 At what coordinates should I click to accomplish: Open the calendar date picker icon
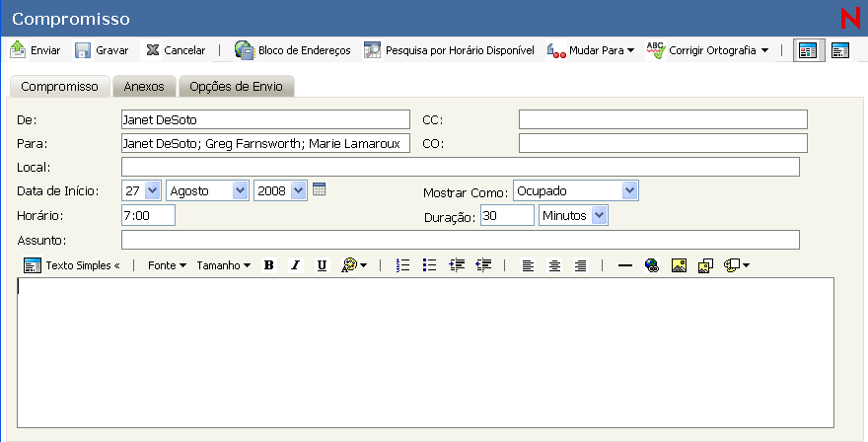(x=320, y=189)
